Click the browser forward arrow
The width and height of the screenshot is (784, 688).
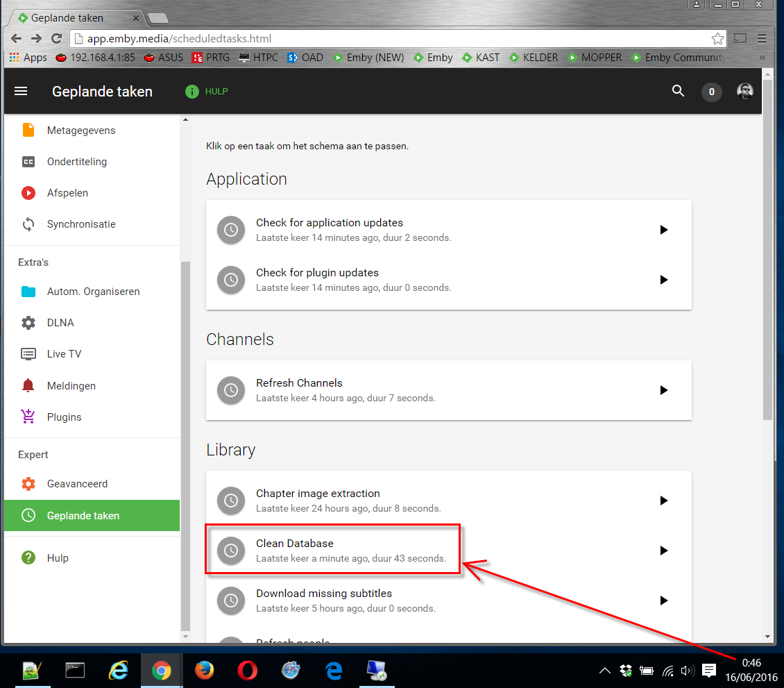pyautogui.click(x=36, y=38)
